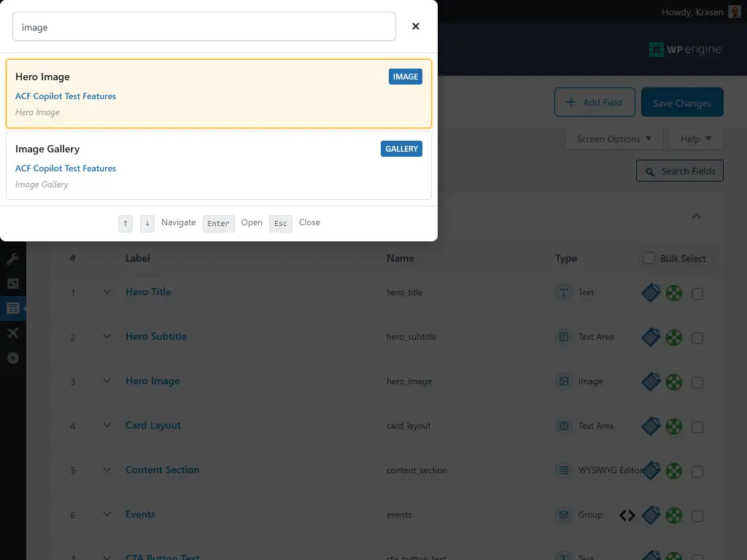Image resolution: width=747 pixels, height=560 pixels.
Task: Check the checkbox on the Hero Subtitle row
Action: point(697,337)
